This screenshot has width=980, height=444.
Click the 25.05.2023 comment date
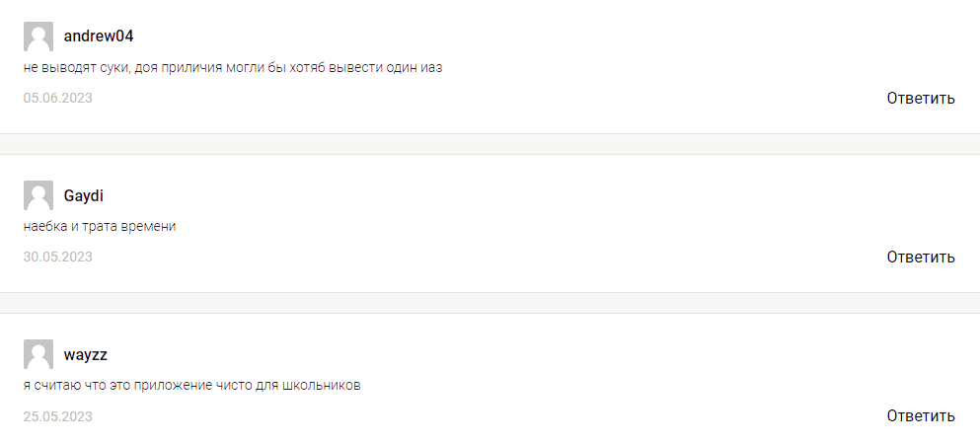coord(57,416)
